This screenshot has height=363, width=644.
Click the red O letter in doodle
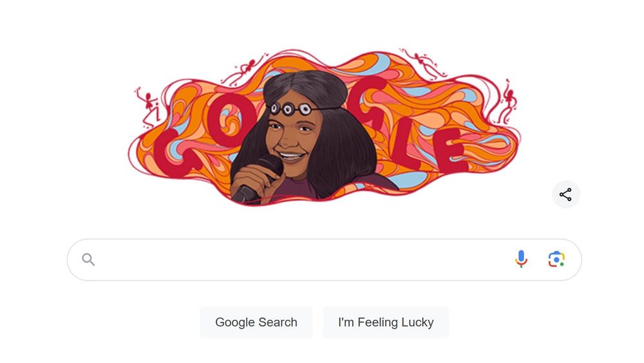pyautogui.click(x=230, y=120)
